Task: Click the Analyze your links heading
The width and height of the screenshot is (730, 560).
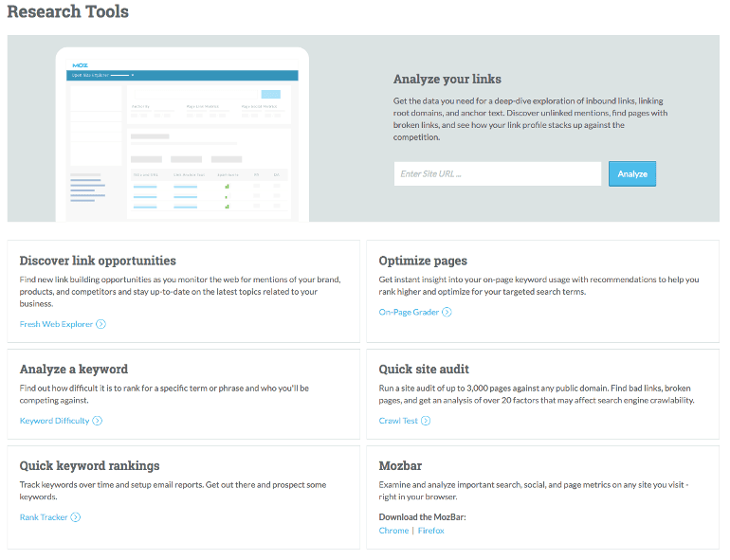Action: coord(447,80)
